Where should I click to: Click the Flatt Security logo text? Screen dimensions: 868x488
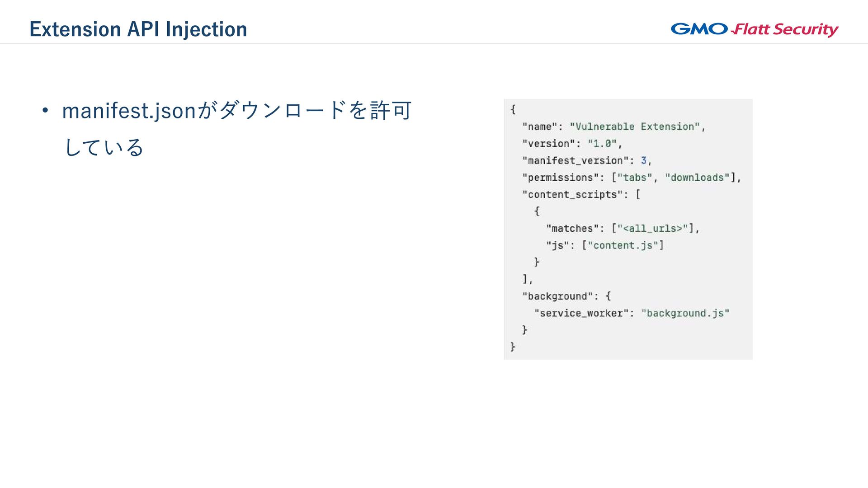785,30
